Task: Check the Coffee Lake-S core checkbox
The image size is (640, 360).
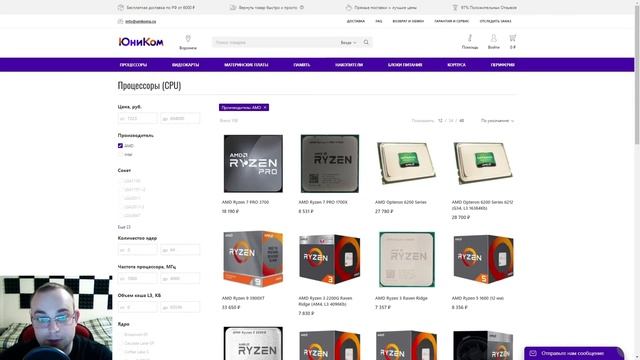Action: (120, 352)
